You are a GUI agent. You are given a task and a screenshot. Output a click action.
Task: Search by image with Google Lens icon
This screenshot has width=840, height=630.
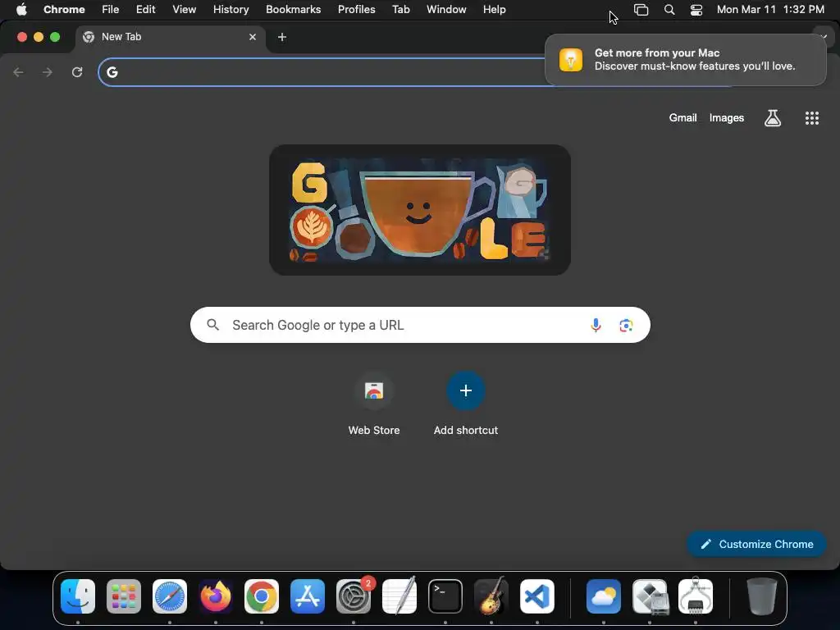point(626,325)
